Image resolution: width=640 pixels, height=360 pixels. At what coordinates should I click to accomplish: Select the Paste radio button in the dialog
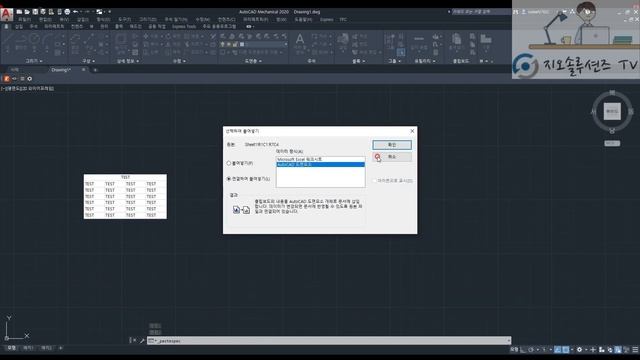click(x=229, y=163)
